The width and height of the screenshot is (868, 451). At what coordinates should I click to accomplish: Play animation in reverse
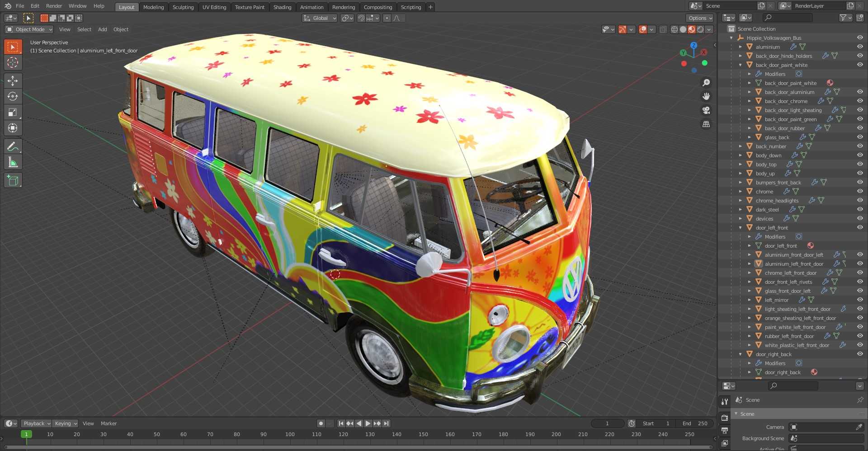click(x=359, y=423)
